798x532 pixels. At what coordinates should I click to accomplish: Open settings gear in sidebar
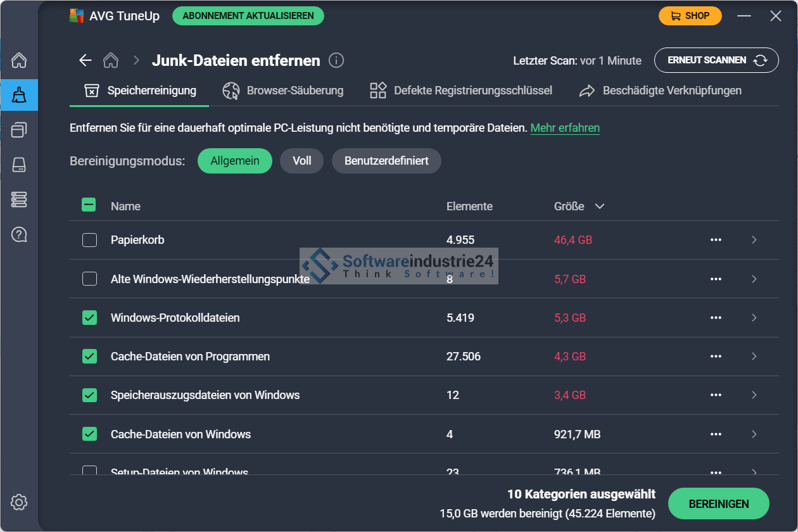19,503
